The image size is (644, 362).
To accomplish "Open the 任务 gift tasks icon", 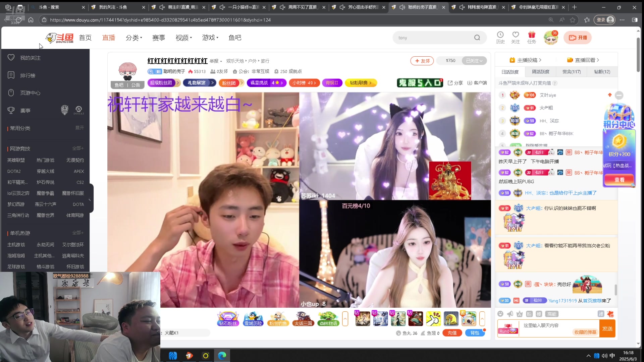I will pyautogui.click(x=532, y=38).
